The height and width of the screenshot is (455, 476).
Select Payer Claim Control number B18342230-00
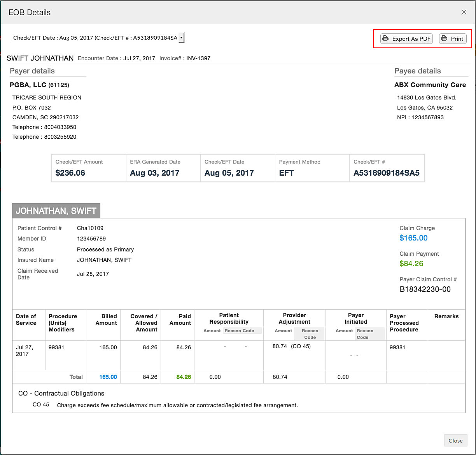tap(425, 289)
